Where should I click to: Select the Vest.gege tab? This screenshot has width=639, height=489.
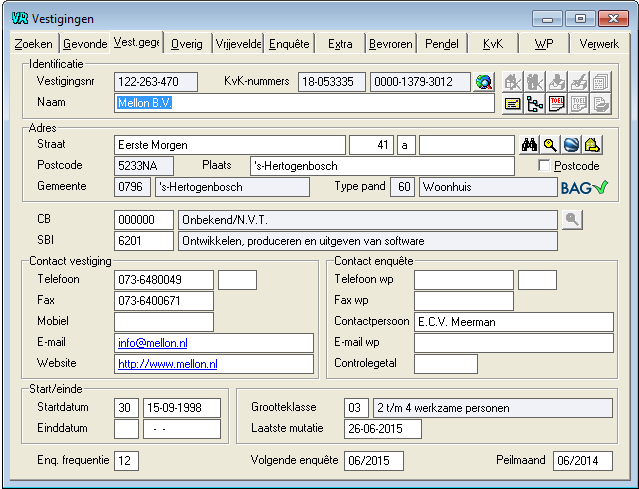pos(136,42)
